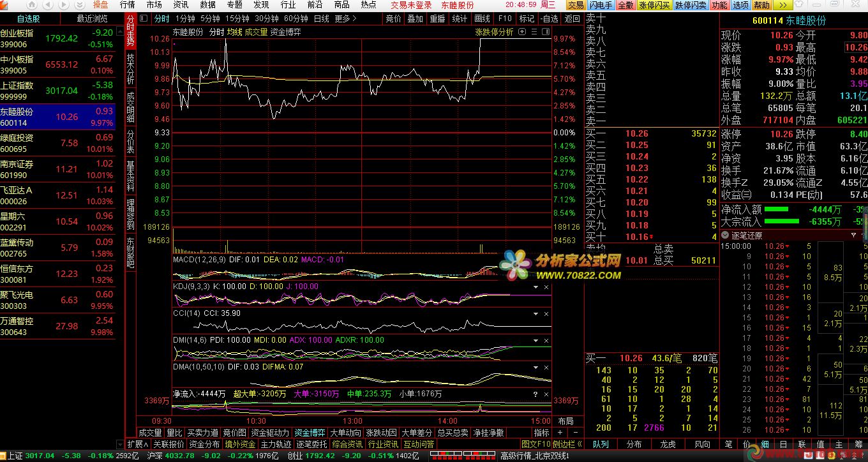
Task: Select the 龙虎 tab under order book
Action: (x=668, y=444)
